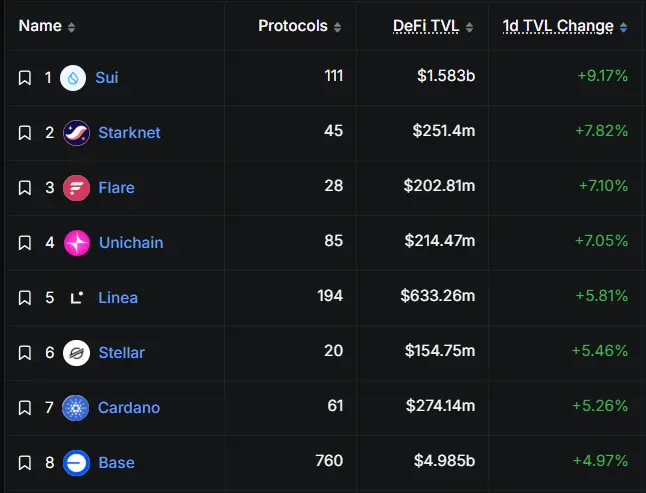Click the Linea logo icon
The width and height of the screenshot is (646, 493).
click(76, 298)
